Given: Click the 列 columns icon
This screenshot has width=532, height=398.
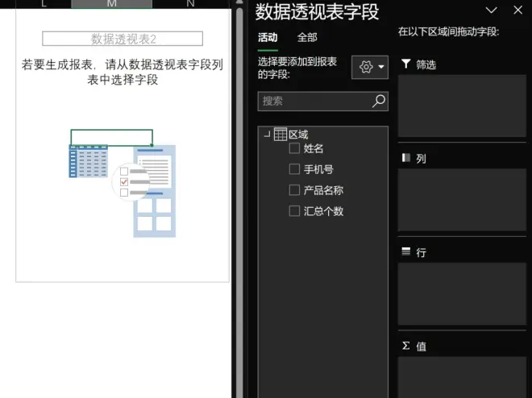Looking at the screenshot, I should 405,158.
